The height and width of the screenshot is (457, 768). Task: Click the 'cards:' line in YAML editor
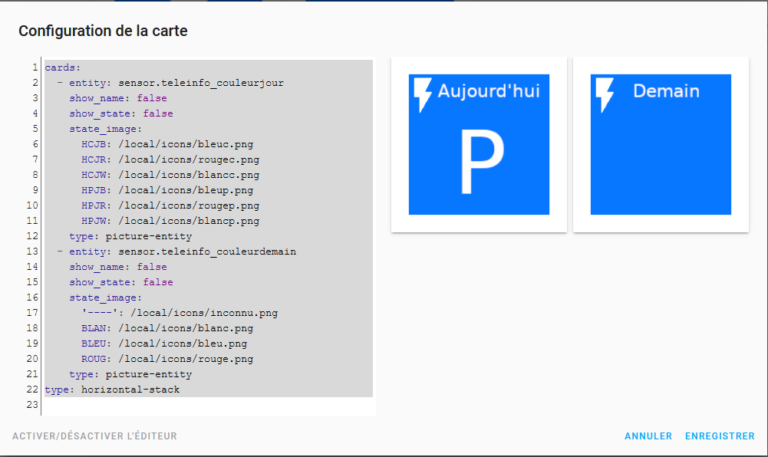[x=63, y=68]
